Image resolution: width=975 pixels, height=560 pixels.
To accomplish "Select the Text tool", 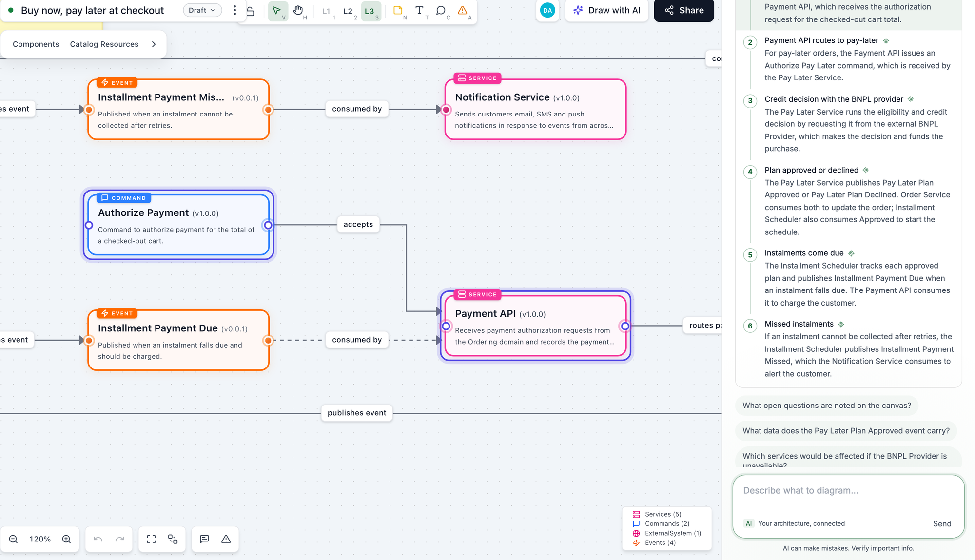I will point(419,11).
